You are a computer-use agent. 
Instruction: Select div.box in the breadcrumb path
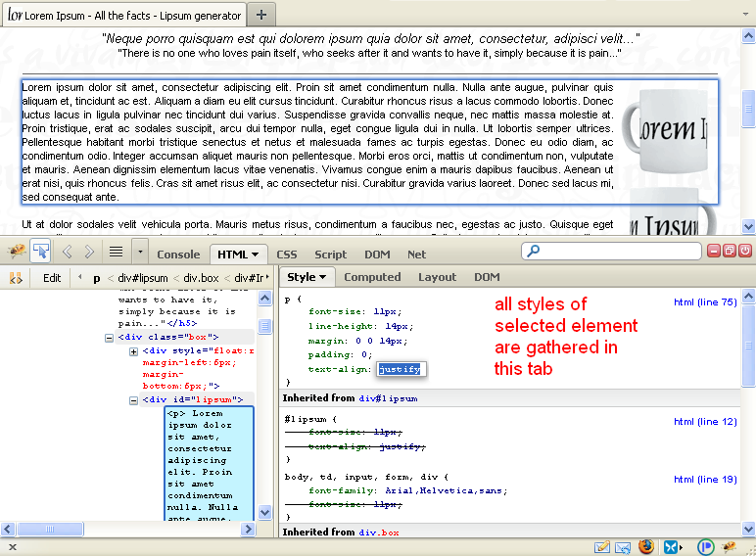click(x=201, y=278)
